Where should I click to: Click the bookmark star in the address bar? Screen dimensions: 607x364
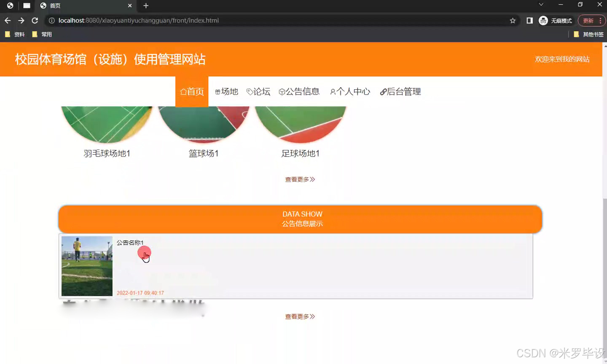pos(512,20)
